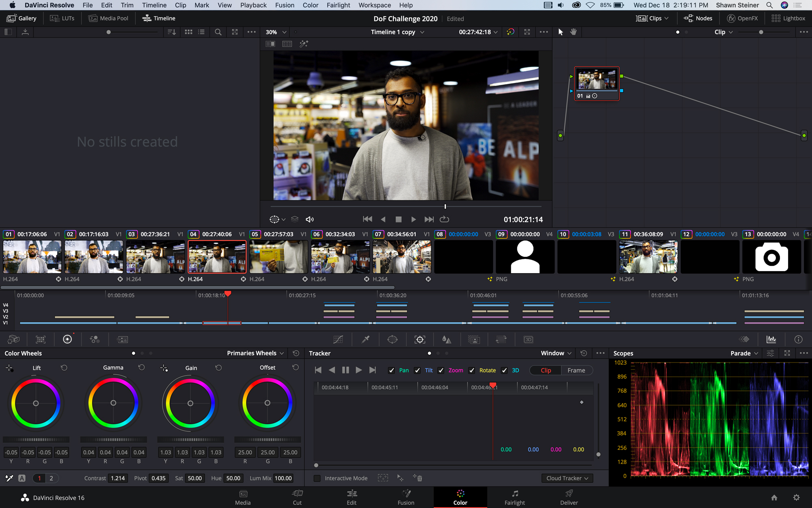The width and height of the screenshot is (812, 508).
Task: Click clip 04 thumbnail in timeline
Action: (x=216, y=256)
